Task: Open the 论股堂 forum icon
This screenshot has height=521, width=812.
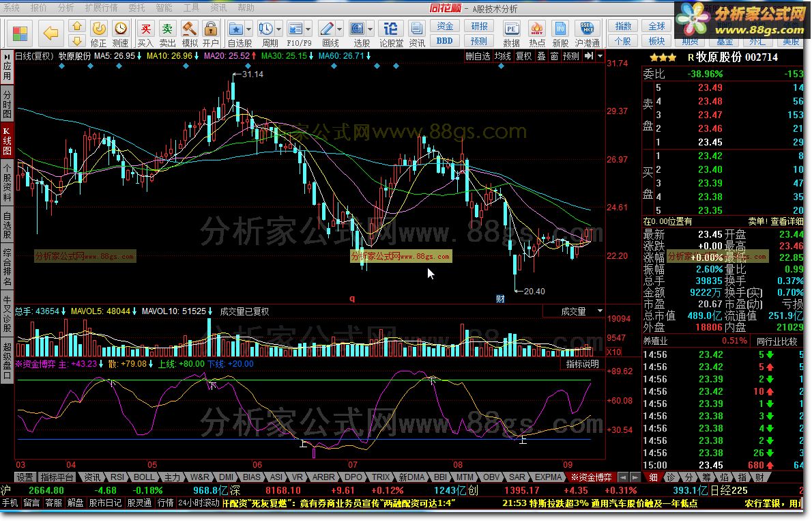Action: pyautogui.click(x=391, y=29)
